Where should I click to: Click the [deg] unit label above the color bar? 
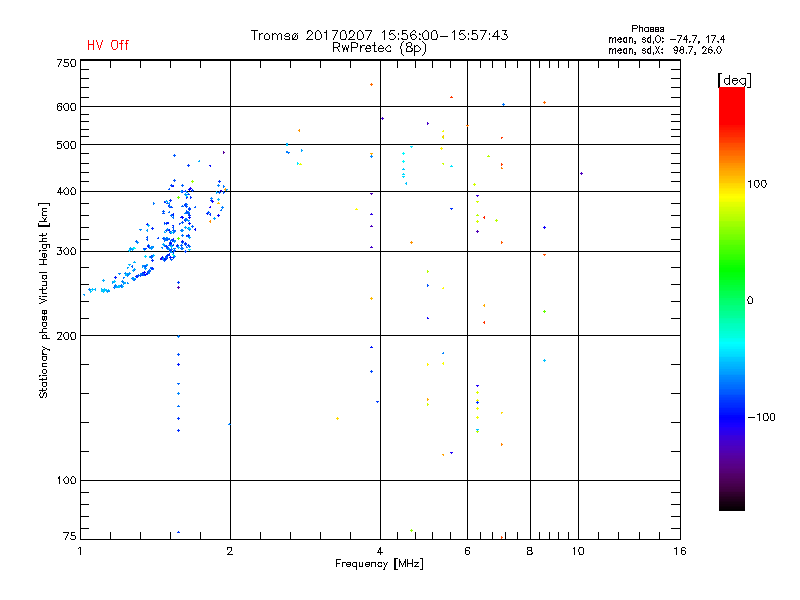[734, 81]
